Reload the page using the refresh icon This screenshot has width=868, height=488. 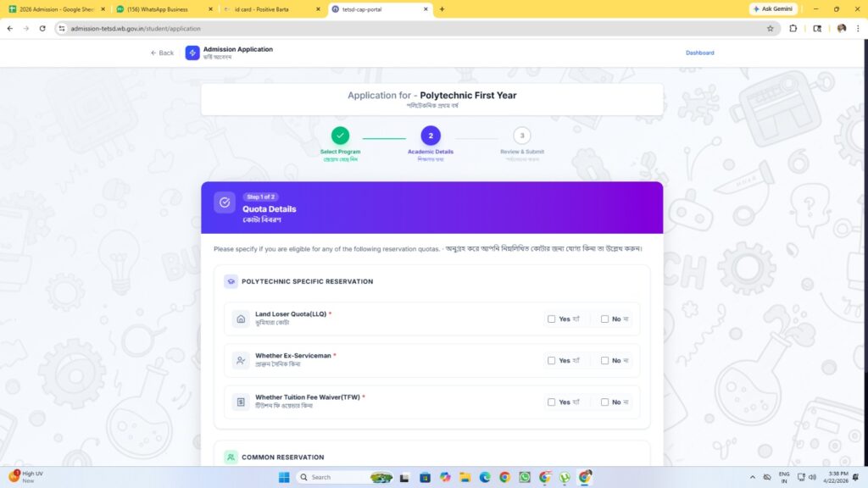[x=42, y=28]
